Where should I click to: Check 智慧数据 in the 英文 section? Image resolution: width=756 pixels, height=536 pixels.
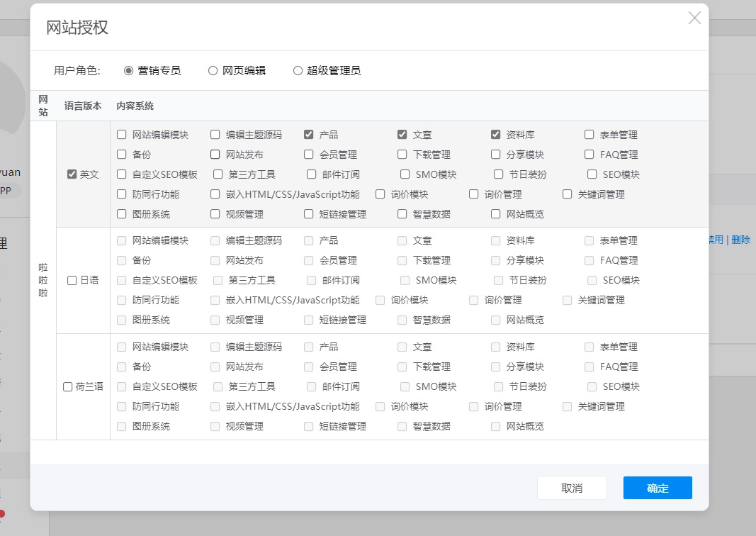click(402, 213)
